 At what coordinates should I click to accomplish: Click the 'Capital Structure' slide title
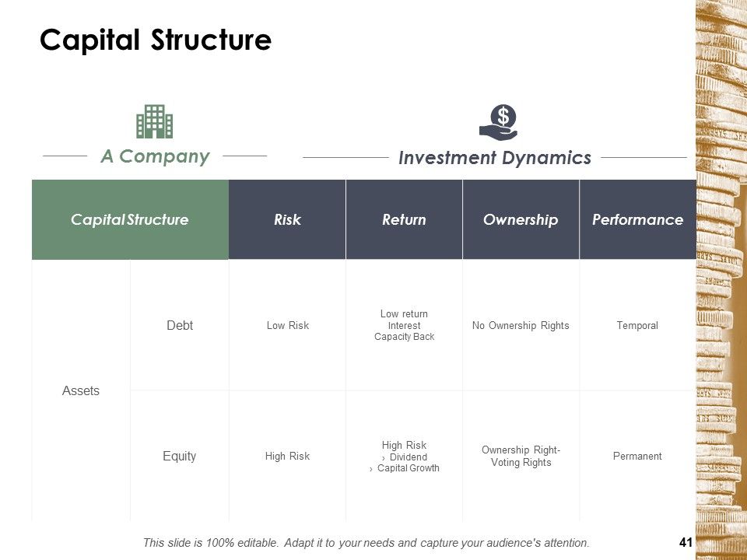156,40
